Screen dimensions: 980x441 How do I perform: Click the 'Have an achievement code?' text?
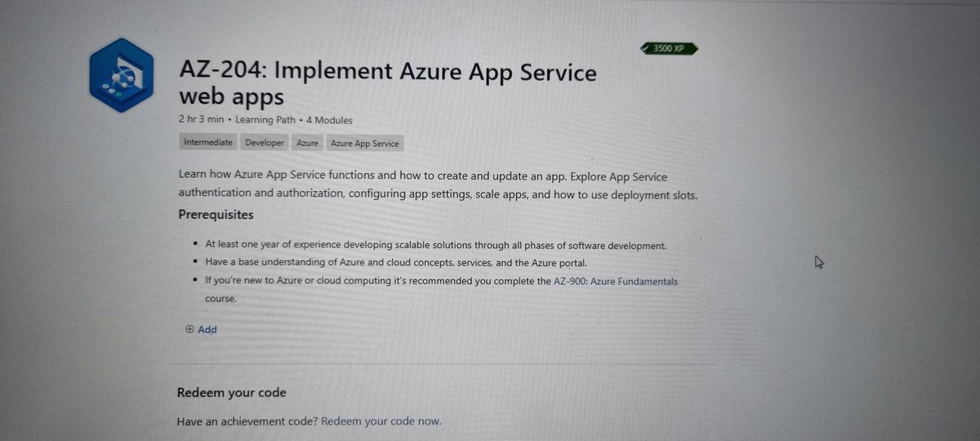click(x=247, y=421)
